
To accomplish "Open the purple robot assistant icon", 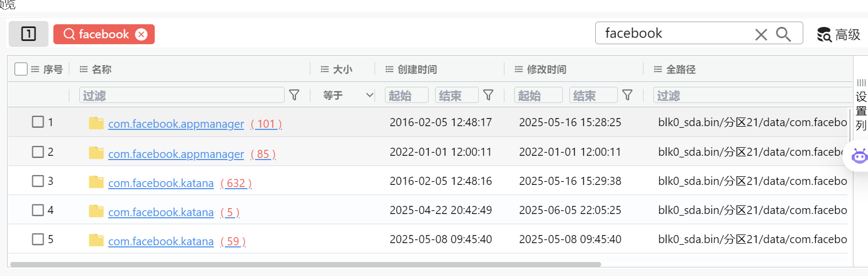I will pos(859,156).
